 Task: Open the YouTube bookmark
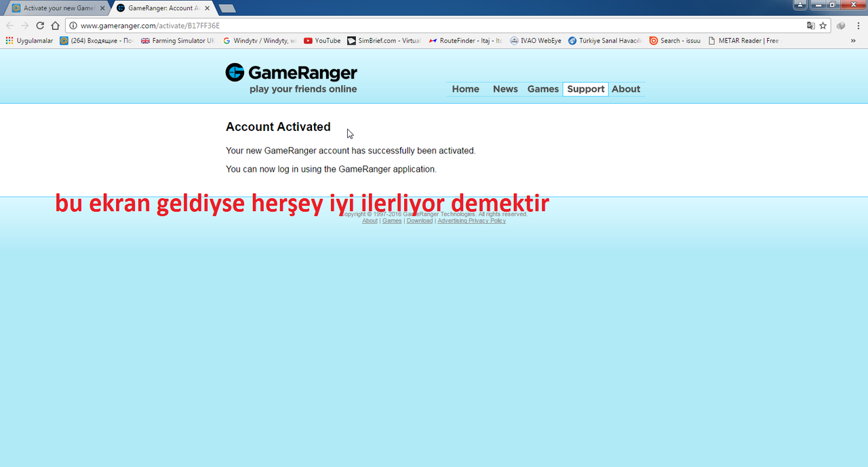(322, 41)
